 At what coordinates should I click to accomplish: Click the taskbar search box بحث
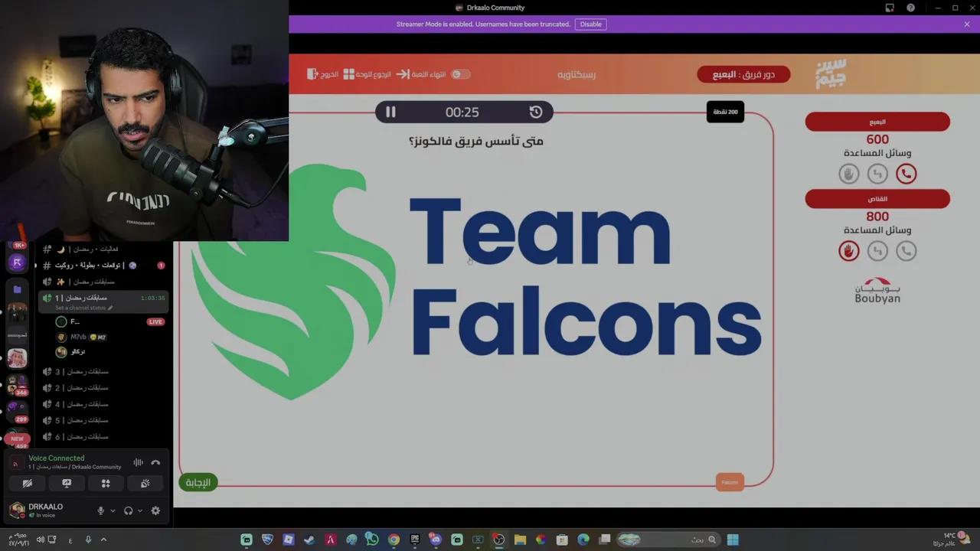(x=670, y=540)
